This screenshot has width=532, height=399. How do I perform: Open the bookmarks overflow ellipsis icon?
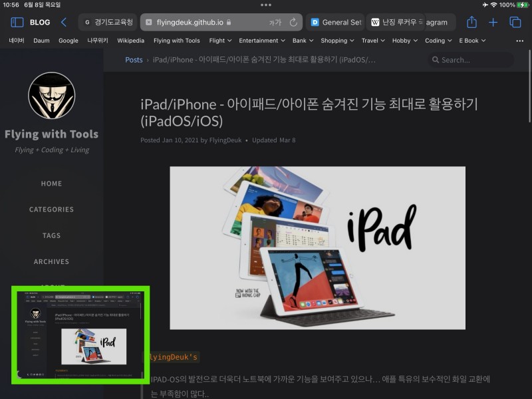coord(519,41)
